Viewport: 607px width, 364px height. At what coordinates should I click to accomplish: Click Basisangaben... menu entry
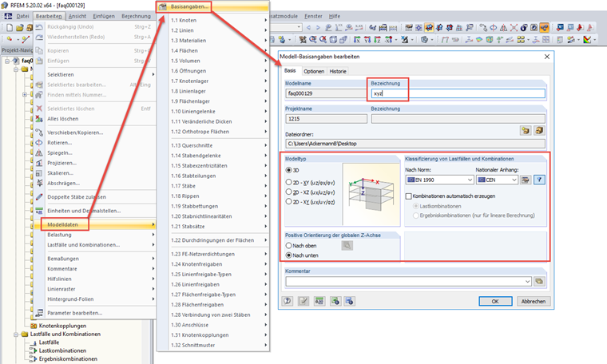(x=189, y=6)
